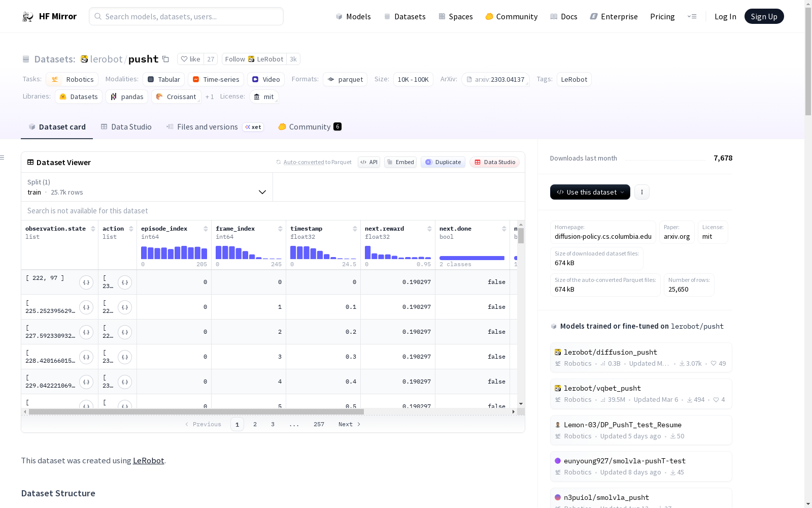812x508 pixels.
Task: Copy dataset name with the copy icon
Action: (165, 59)
